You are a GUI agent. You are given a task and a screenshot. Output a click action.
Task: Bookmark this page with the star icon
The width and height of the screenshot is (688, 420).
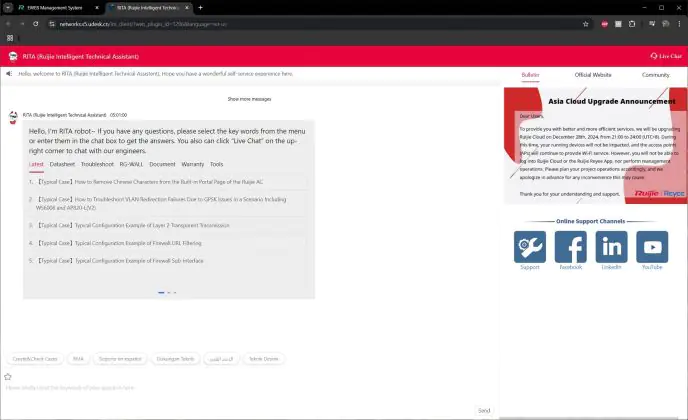(x=585, y=24)
